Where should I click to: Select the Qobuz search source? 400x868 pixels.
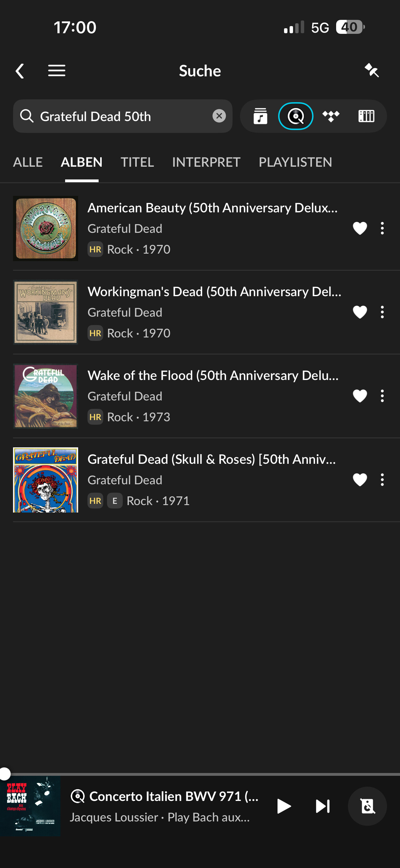coord(296,116)
